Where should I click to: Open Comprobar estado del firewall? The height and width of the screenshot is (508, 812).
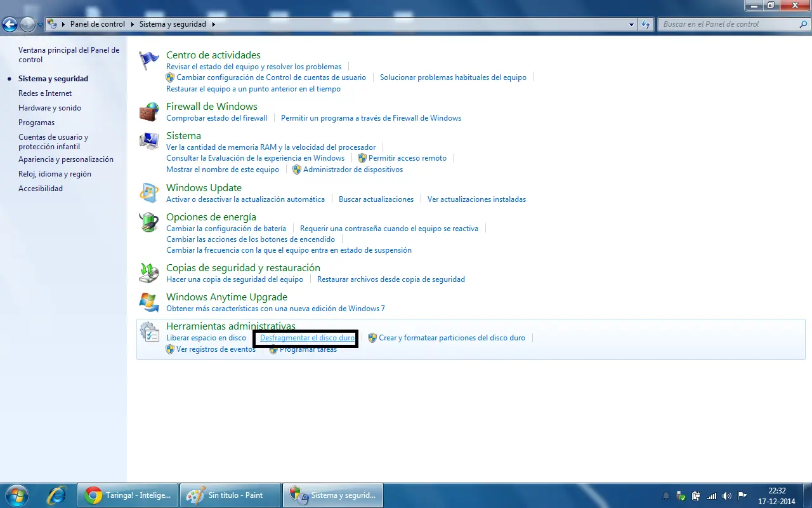216,118
